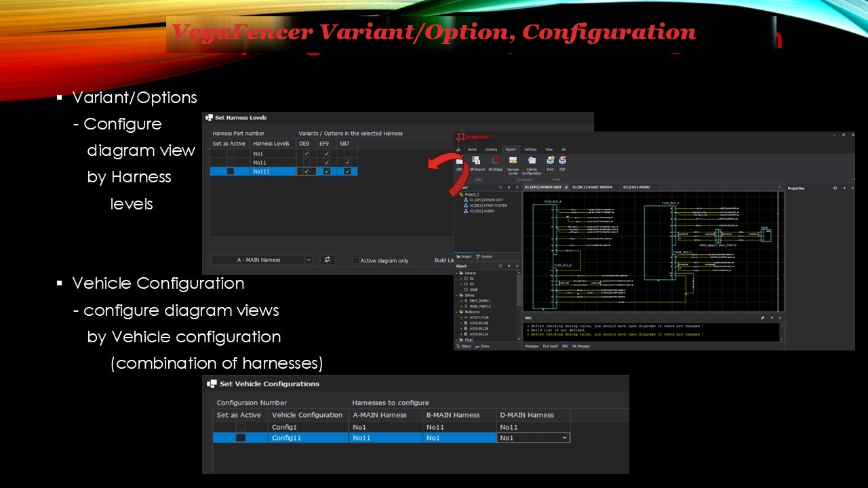Screen dimensions: 868x488
Task: Pin the DRC output panel
Action: (x=772, y=317)
